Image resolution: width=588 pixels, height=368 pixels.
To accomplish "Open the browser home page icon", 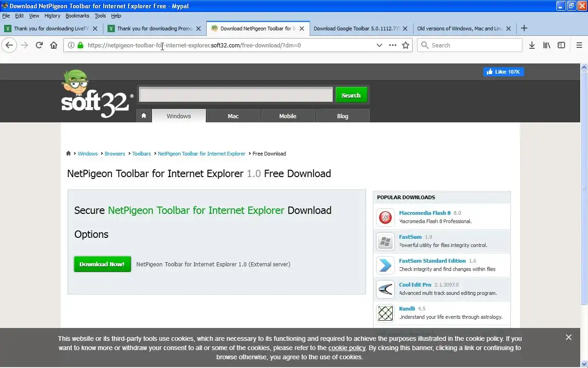I will (54, 45).
